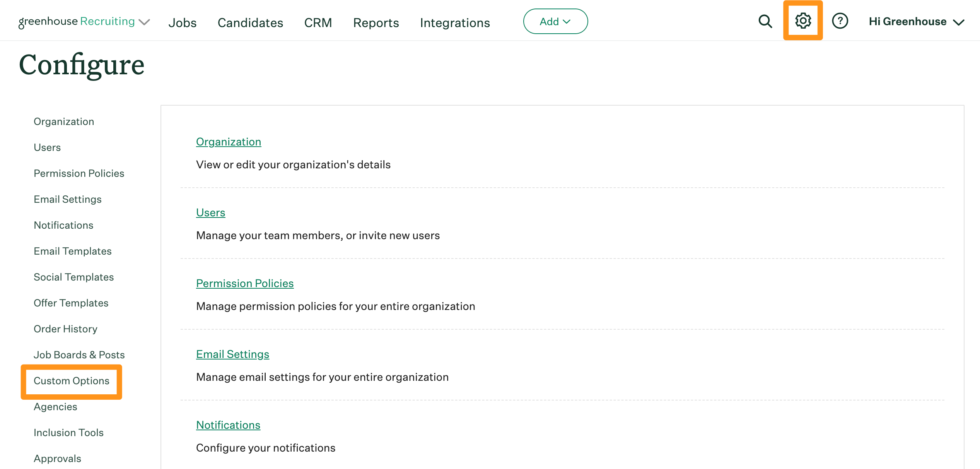Open the help question mark icon
The image size is (980, 469).
pyautogui.click(x=840, y=21)
